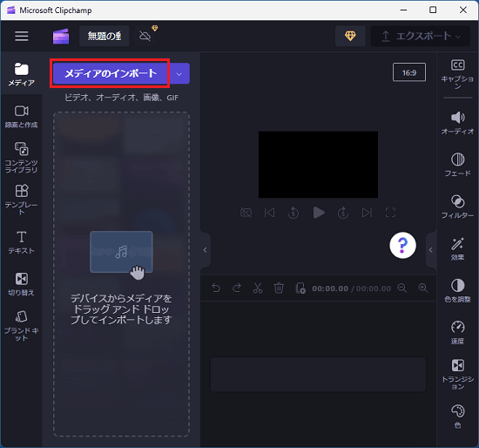Click the trash delete icon
Image resolution: width=479 pixels, height=448 pixels.
point(279,288)
